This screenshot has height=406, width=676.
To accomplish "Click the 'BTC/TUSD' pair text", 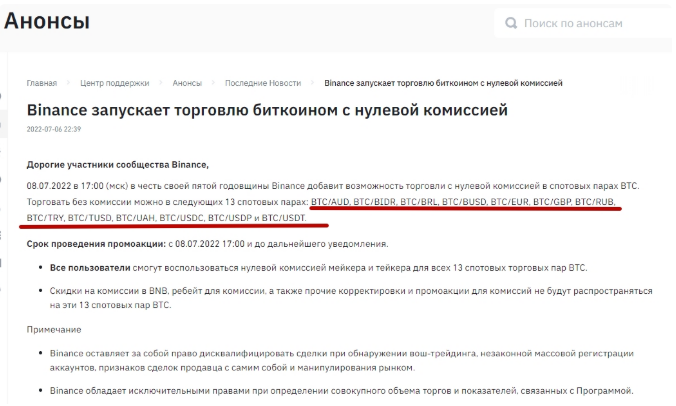I will coord(90,218).
